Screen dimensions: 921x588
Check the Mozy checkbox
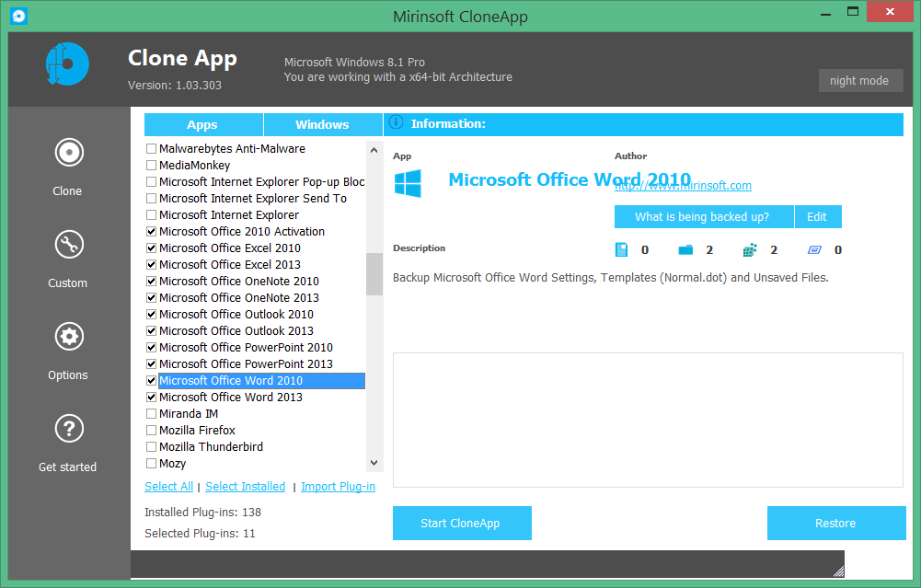point(151,464)
